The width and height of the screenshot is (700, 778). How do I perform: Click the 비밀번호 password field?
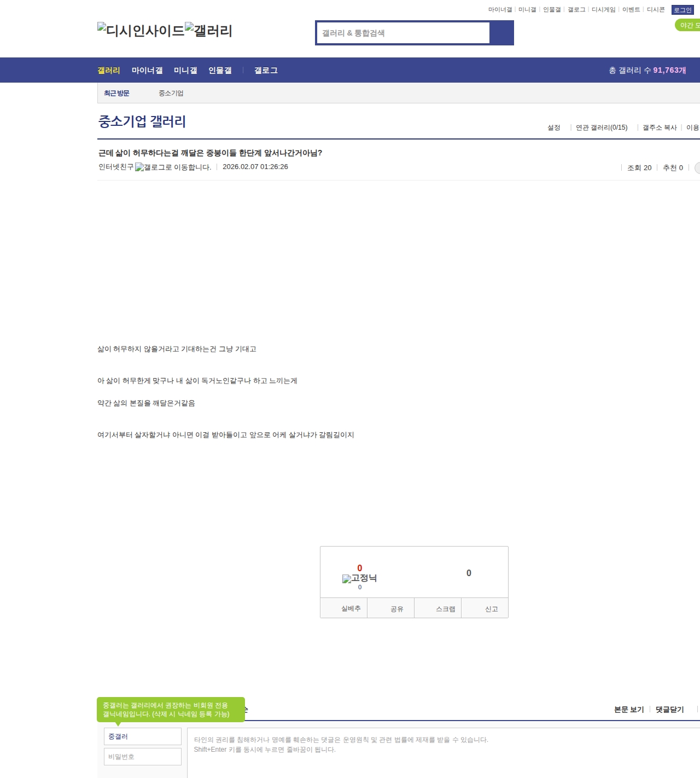coord(142,757)
